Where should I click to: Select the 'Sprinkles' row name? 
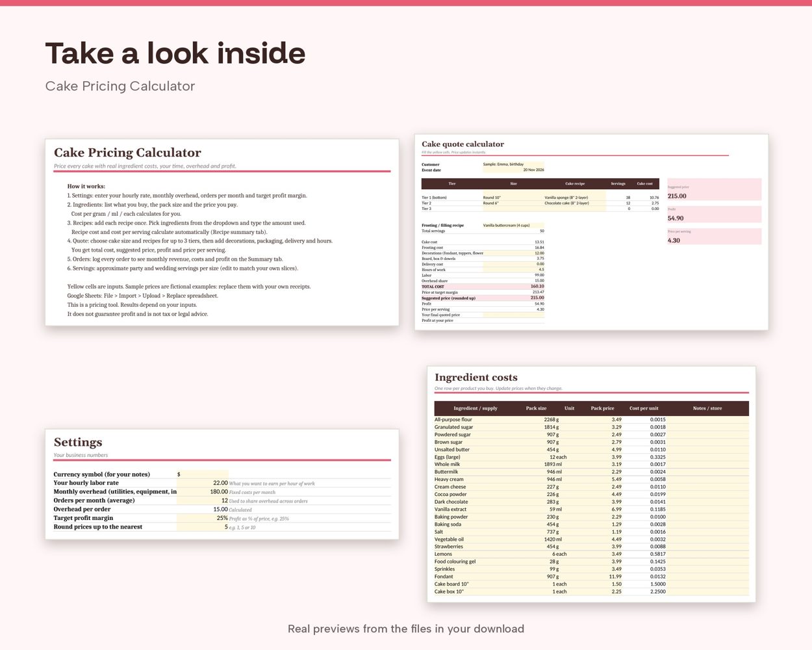(x=445, y=569)
